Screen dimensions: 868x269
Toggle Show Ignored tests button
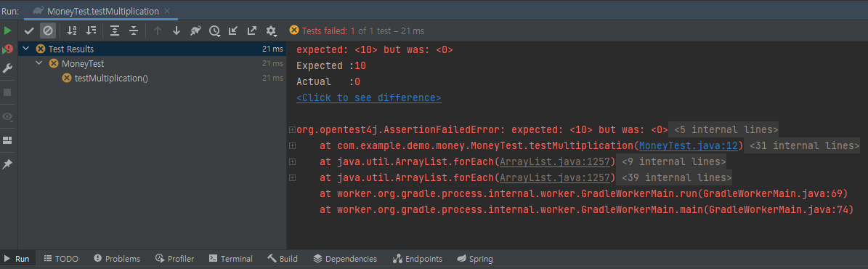[x=48, y=31]
